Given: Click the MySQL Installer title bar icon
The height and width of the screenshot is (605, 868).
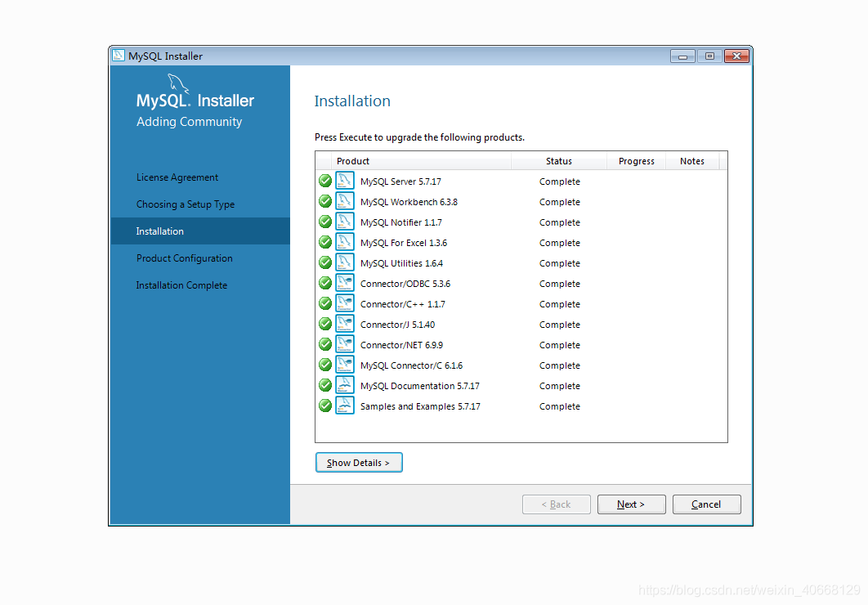Looking at the screenshot, I should pos(118,56).
